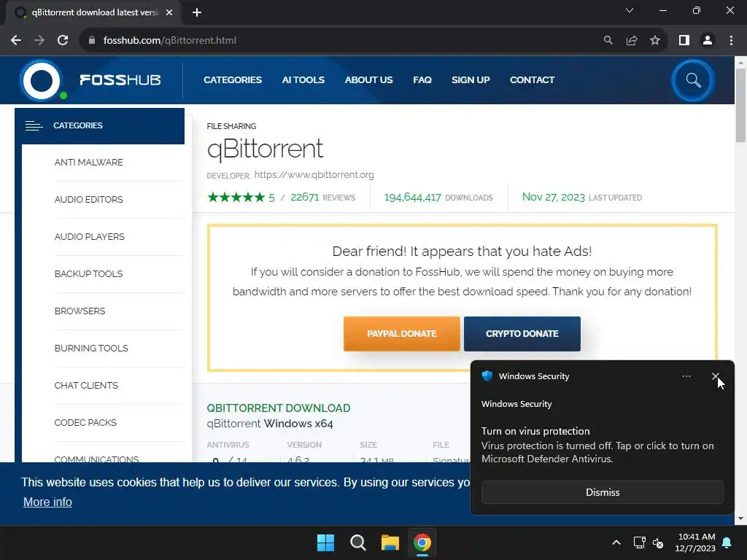The image size is (747, 560).
Task: Open developer link qbittorrent.org
Action: [314, 175]
